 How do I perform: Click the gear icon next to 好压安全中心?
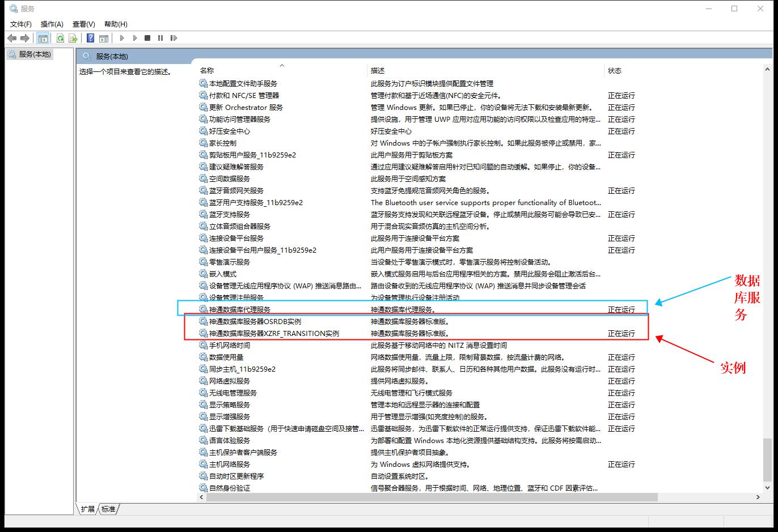pyautogui.click(x=204, y=131)
